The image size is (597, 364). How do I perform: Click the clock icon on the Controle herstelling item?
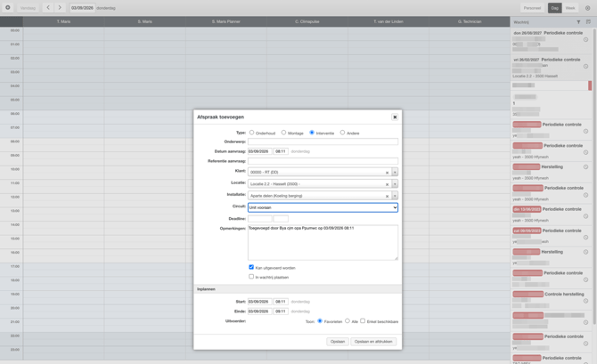pyautogui.click(x=586, y=301)
